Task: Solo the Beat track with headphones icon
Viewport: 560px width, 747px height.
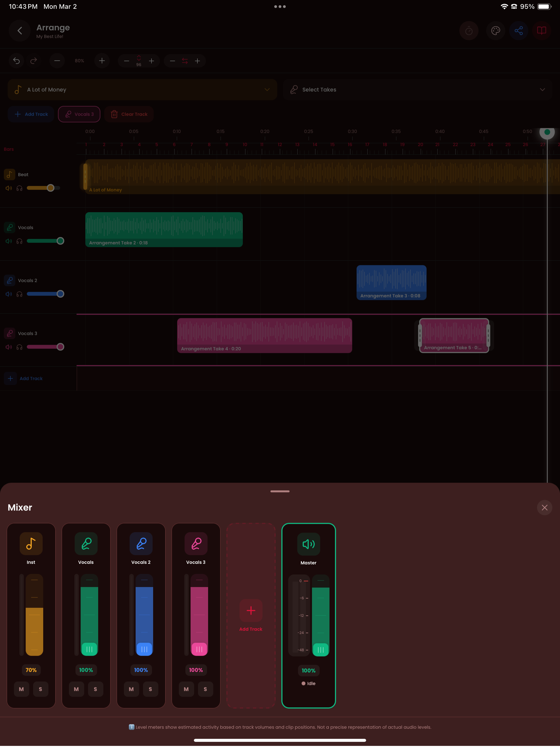Action: pyautogui.click(x=20, y=188)
